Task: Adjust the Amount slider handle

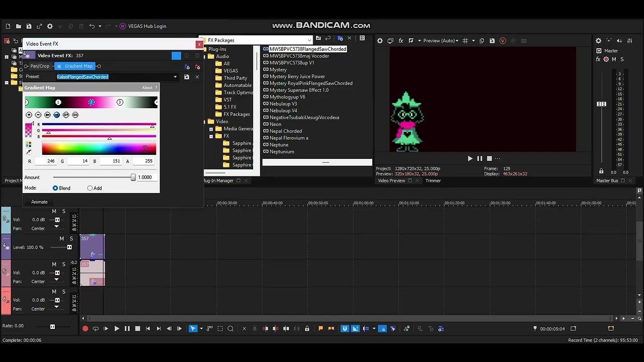Action: [133, 177]
